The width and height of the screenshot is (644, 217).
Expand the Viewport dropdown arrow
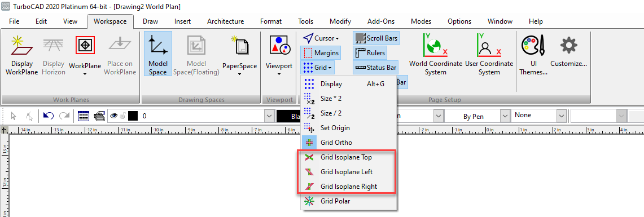coord(279,74)
